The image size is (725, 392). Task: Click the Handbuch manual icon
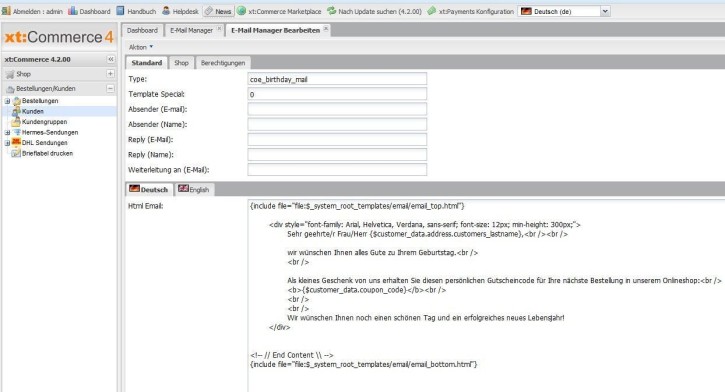(x=120, y=11)
